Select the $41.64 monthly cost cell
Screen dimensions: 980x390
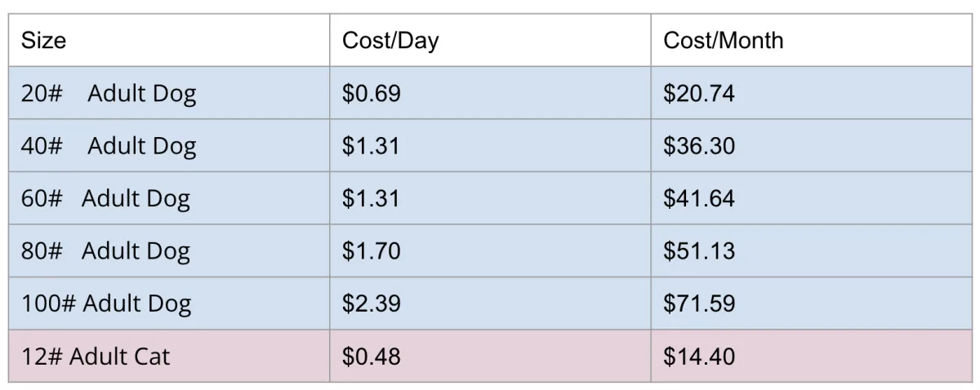[811, 198]
